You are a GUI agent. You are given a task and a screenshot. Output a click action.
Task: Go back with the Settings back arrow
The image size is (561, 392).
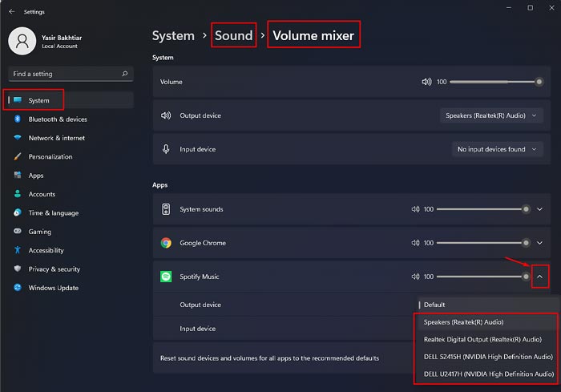tap(12, 11)
